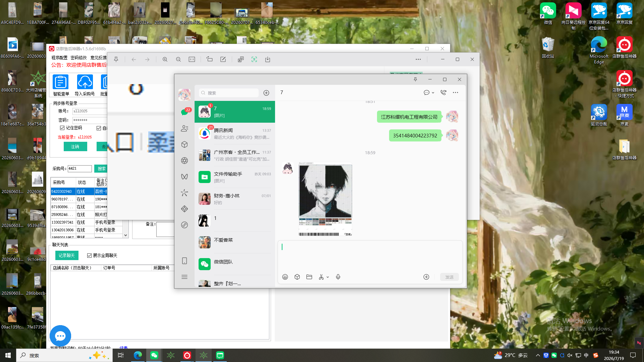This screenshot has width=644, height=362.
Task: Expand the dropdown arrow beside the scissors icon
Action: point(328,277)
